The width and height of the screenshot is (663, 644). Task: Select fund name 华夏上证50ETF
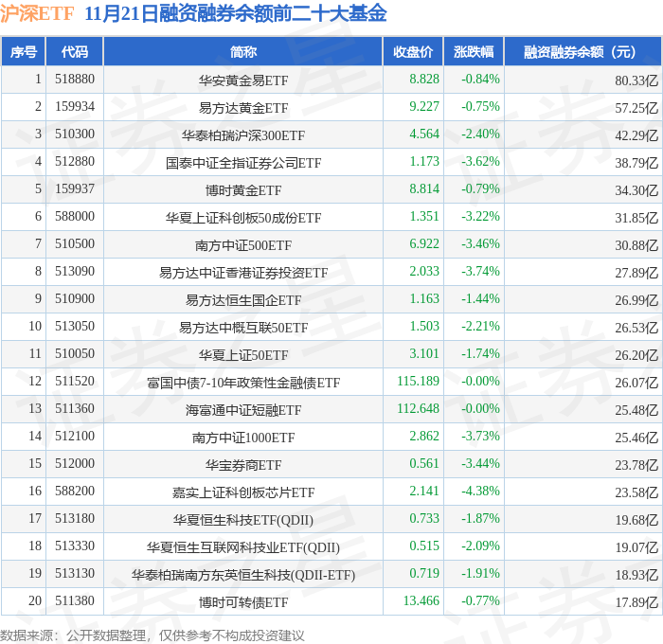[x=243, y=355]
